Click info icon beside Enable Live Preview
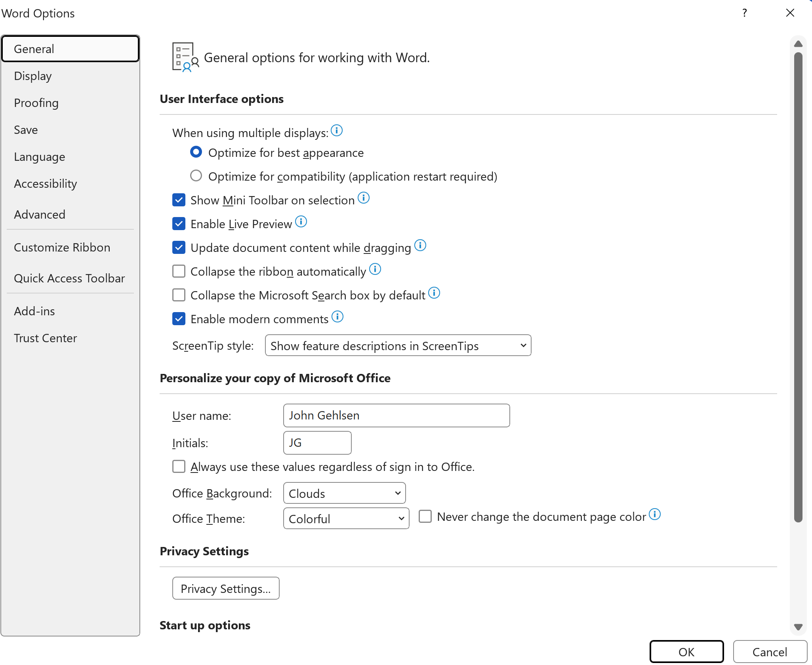This screenshot has height=665, width=812. [x=301, y=221]
